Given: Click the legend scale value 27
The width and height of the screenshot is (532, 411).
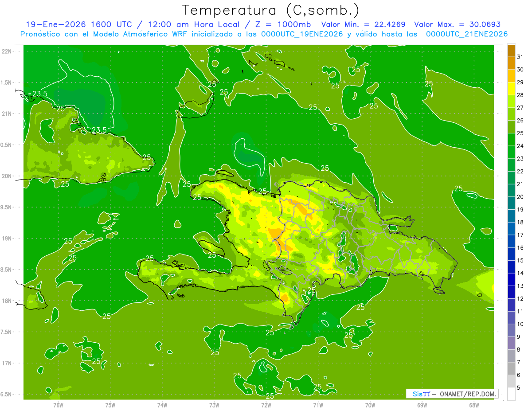Looking at the screenshot, I should [520, 108].
